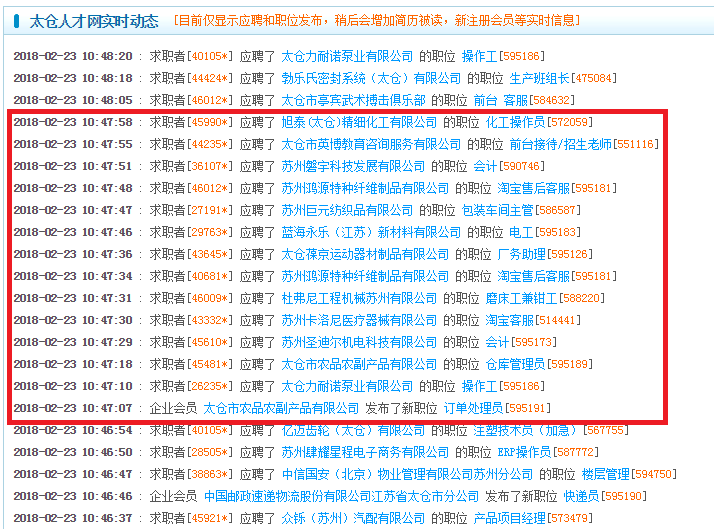This screenshot has height=529, width=714.
Task: Open 太仓力耐诺泵业有限公司 link in the 10:48:20 row
Action: pos(347,56)
